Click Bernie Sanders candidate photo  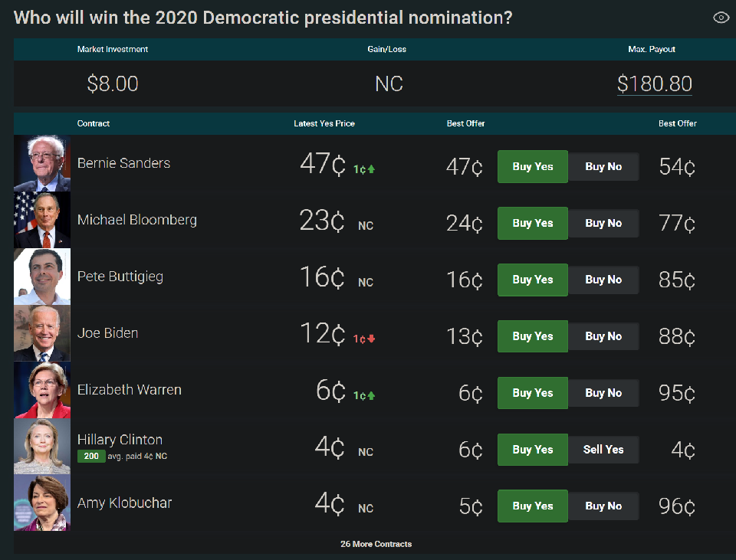tap(42, 164)
